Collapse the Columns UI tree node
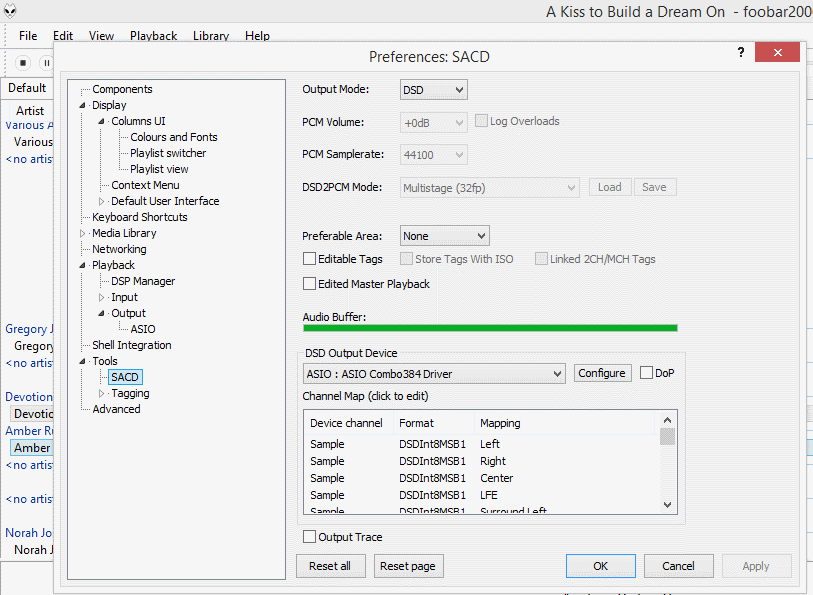 point(101,122)
